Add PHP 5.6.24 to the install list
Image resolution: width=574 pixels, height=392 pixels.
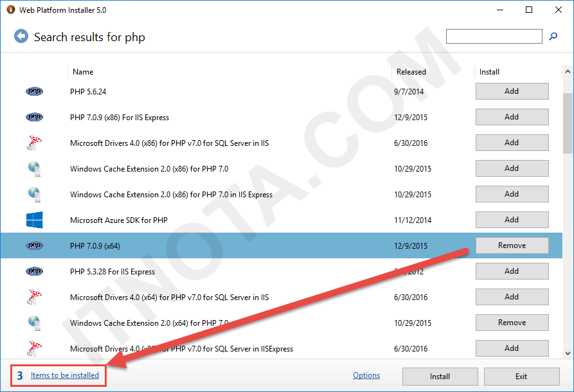512,91
